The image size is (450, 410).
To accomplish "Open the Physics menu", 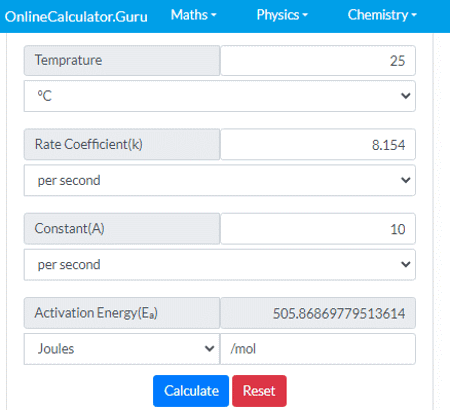I will point(282,15).
